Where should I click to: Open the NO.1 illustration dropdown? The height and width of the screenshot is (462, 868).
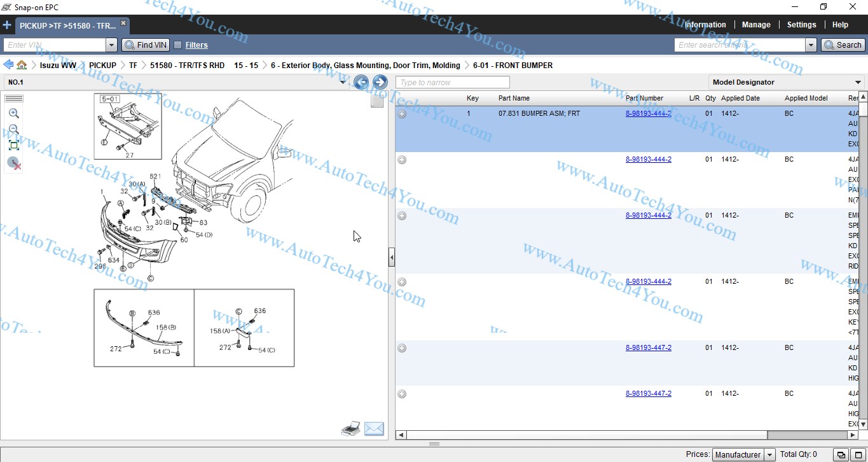(x=343, y=82)
